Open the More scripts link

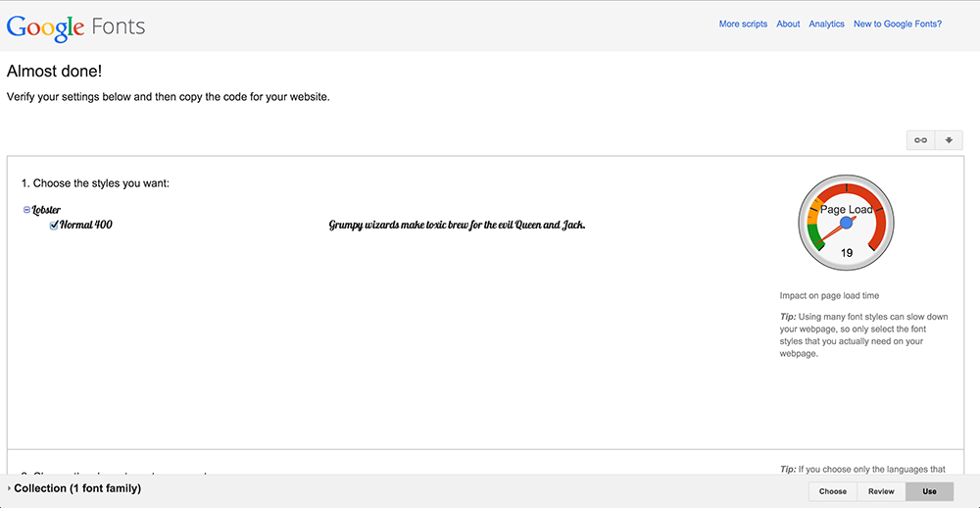(743, 24)
